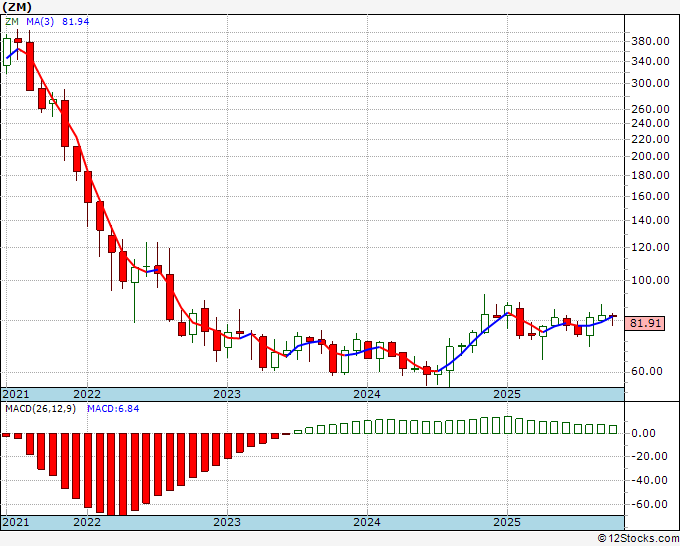This screenshot has width=680, height=546.
Task: Click the 0.00 MACD axis label
Action: (643, 433)
